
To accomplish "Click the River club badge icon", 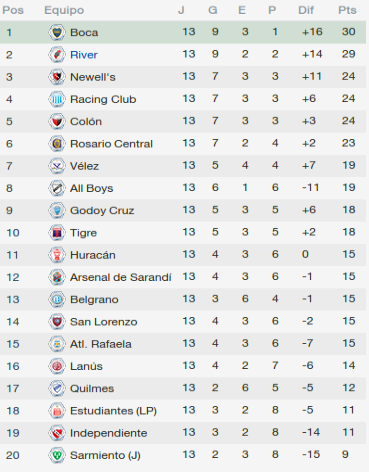I will [x=57, y=55].
